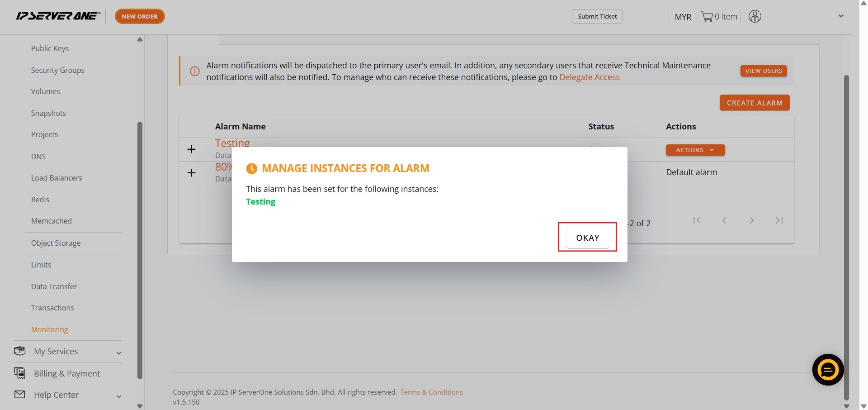Expand the Help Center chevron

coord(119,396)
